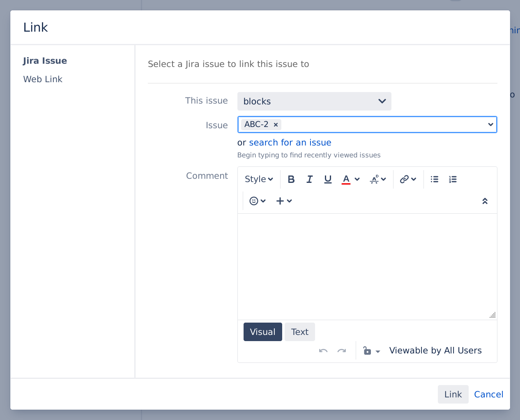Toggle bold formatting in comment editor
520x420 pixels.
[291, 179]
